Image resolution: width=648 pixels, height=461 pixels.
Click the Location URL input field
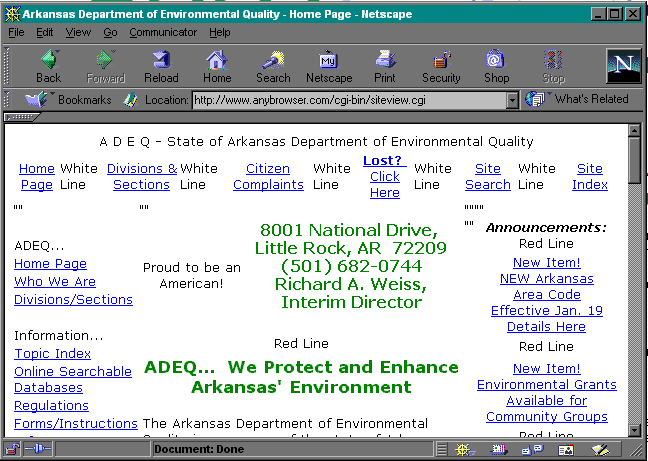[350, 100]
